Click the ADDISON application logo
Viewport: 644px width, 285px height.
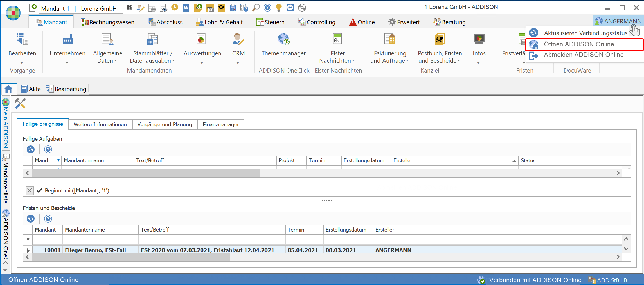click(13, 13)
